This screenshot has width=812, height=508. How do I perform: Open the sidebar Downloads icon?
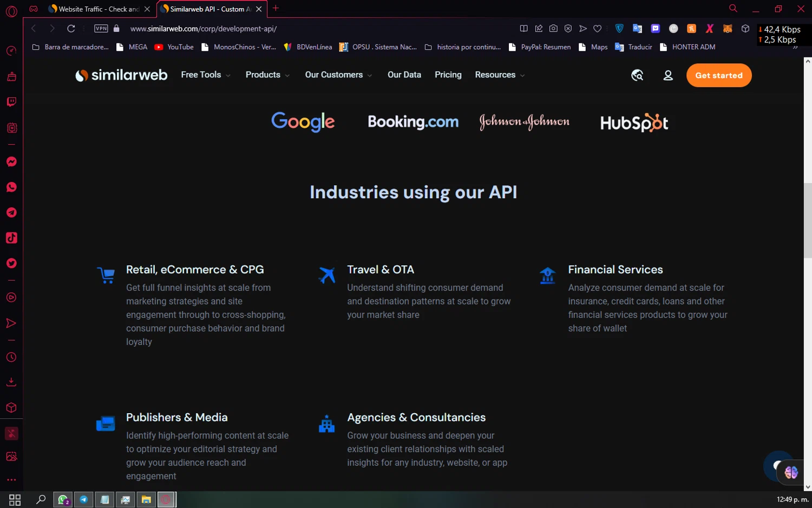point(11,382)
